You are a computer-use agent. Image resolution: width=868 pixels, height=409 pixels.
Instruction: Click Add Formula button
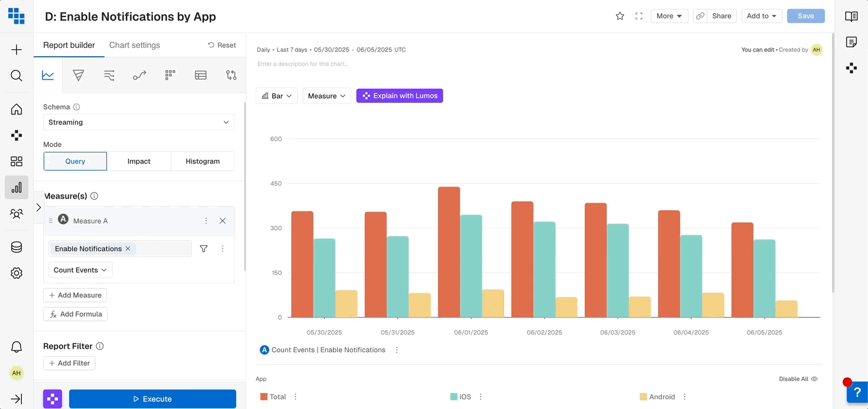click(x=75, y=314)
